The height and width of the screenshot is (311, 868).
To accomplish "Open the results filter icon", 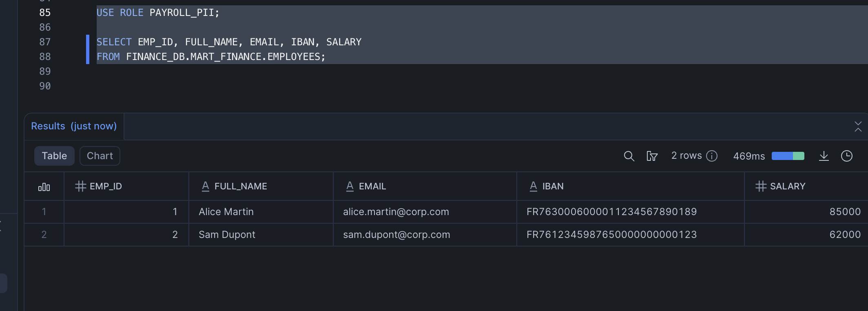I will coord(652,156).
